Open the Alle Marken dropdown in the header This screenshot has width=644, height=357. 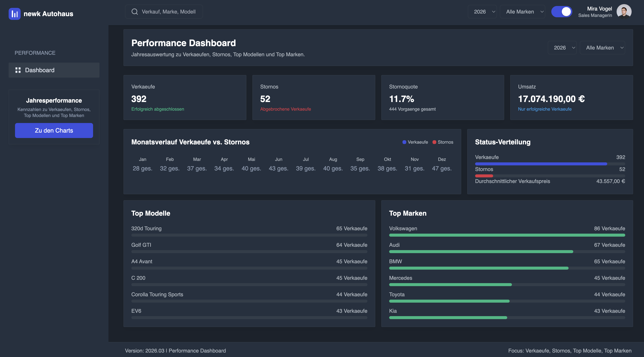pos(522,11)
